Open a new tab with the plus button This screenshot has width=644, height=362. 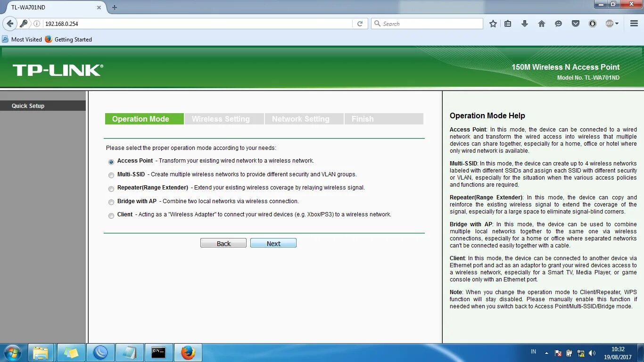point(114,8)
